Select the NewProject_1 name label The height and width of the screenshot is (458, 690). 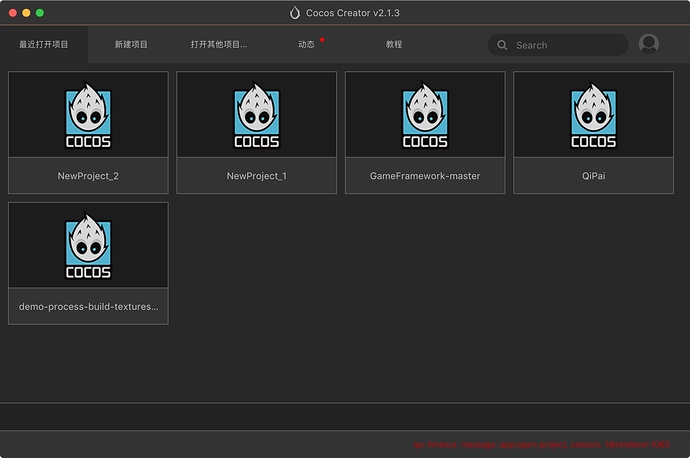(x=257, y=176)
